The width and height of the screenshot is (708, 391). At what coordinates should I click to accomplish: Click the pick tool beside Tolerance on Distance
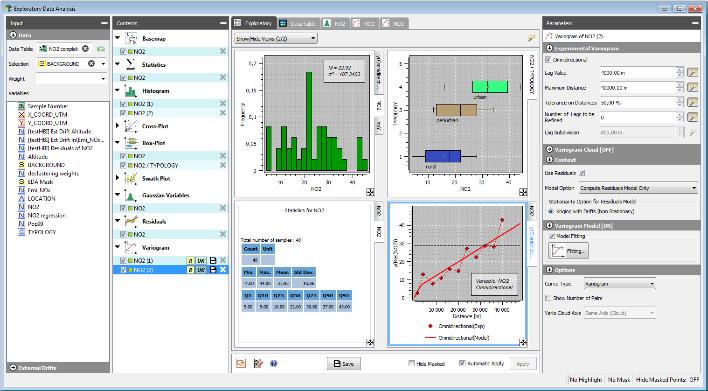click(x=692, y=102)
